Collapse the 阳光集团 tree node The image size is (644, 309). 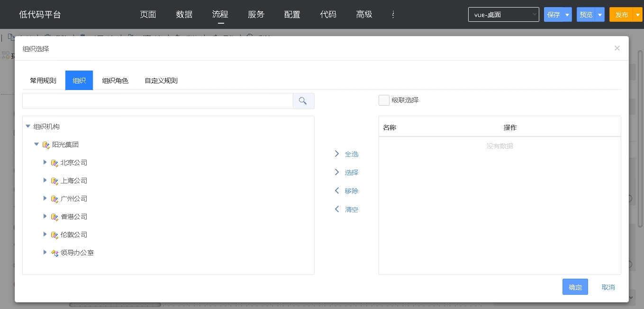[36, 144]
